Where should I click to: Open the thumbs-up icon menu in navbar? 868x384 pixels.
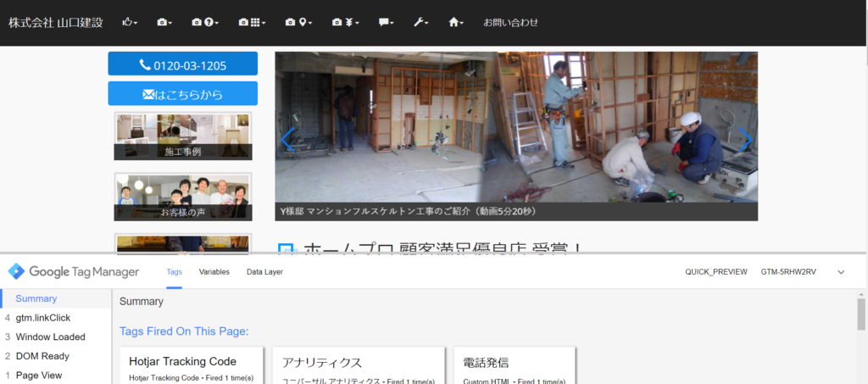pos(129,22)
